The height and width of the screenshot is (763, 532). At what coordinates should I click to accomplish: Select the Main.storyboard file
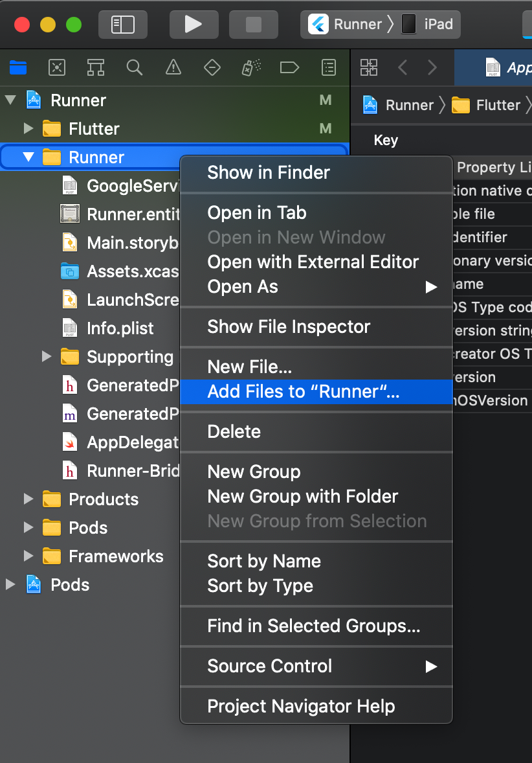[x=120, y=242]
